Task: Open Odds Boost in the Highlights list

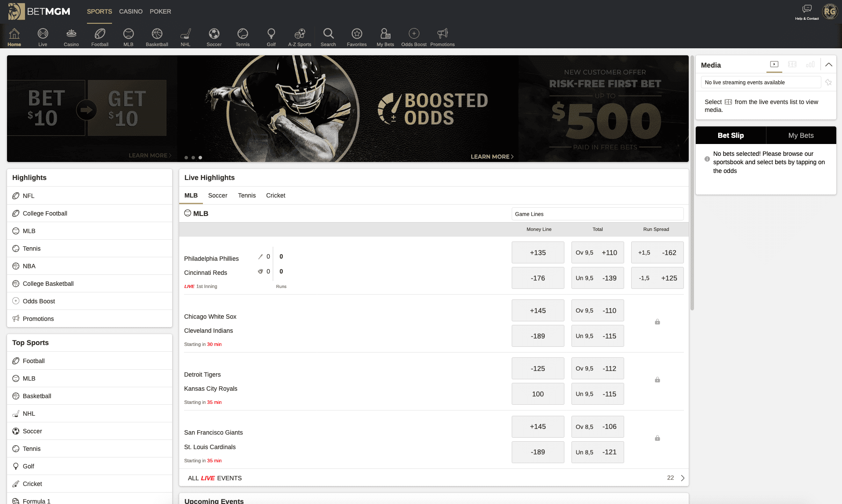Action: click(90, 301)
